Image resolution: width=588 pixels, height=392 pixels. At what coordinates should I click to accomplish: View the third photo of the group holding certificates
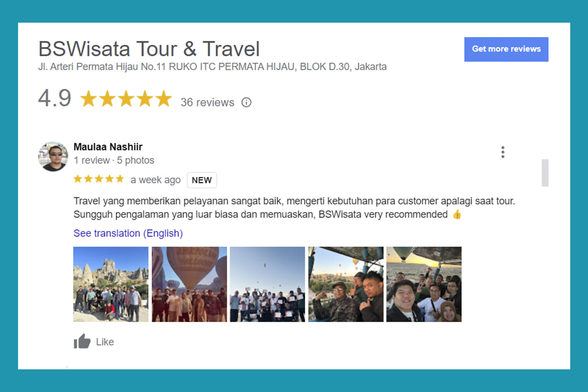pyautogui.click(x=267, y=284)
